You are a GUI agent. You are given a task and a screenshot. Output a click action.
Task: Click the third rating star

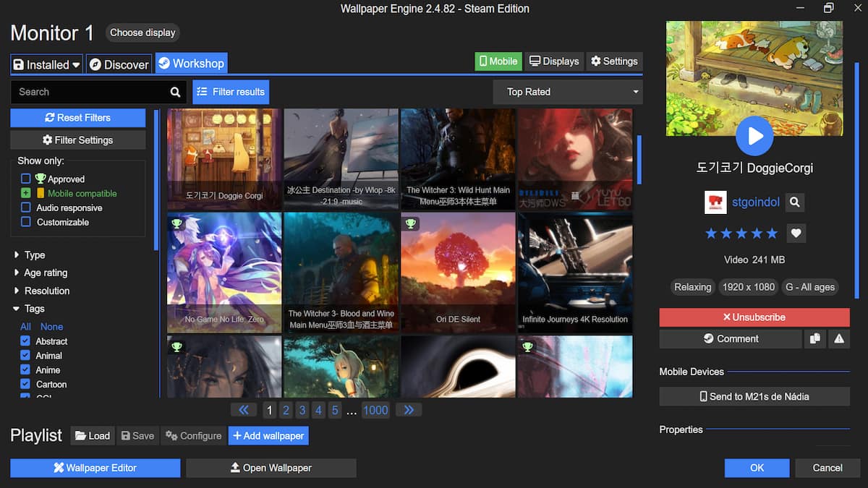[x=741, y=234]
